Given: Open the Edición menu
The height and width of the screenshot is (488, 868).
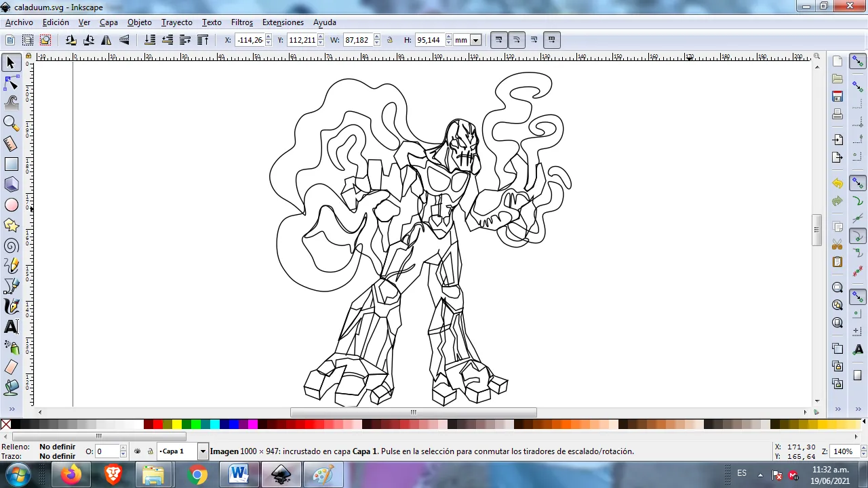Looking at the screenshot, I should 56,22.
